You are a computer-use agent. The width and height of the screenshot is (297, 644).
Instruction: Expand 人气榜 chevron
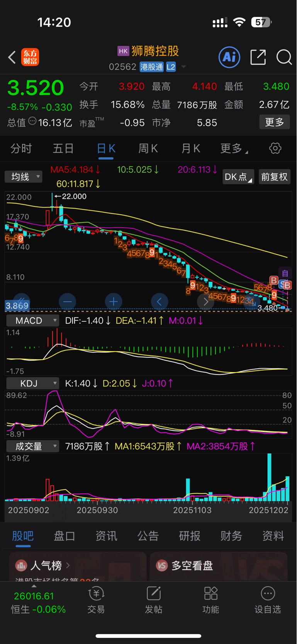point(68,565)
